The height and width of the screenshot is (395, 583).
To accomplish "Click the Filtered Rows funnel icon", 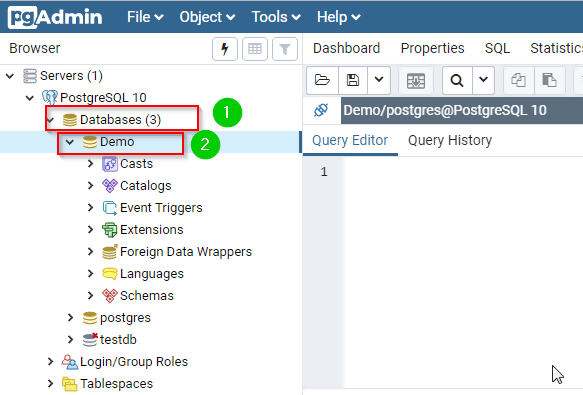I will coord(285,49).
